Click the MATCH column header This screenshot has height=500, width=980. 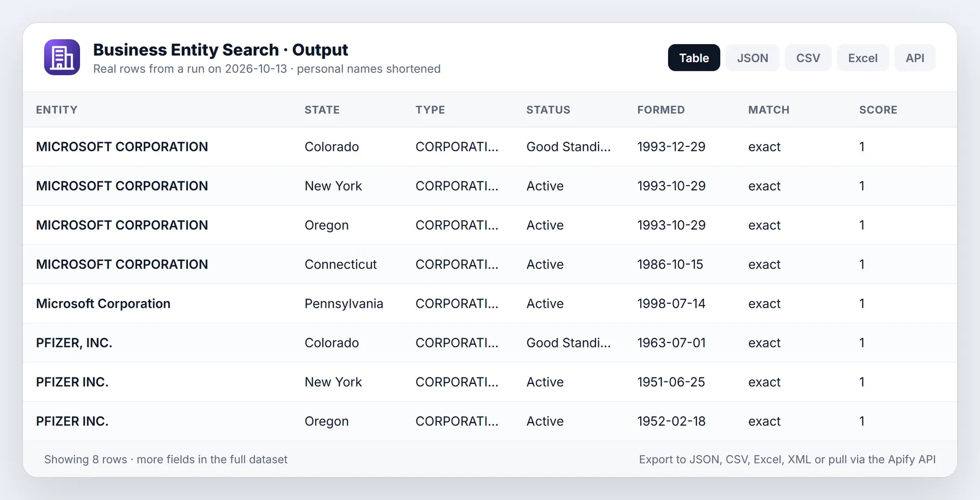click(769, 109)
